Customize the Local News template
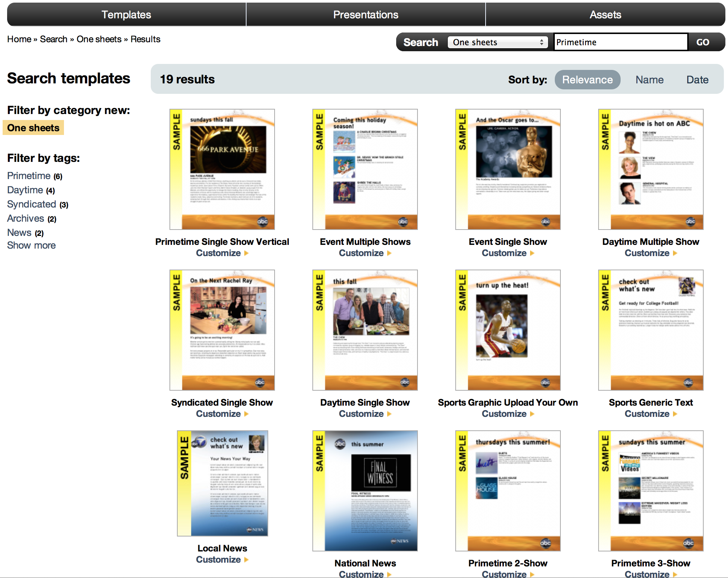This screenshot has width=728, height=578. coord(222,560)
